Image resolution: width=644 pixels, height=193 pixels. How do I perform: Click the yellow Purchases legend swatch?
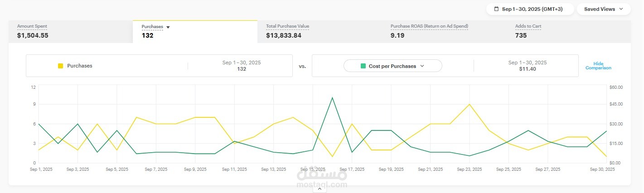point(60,66)
